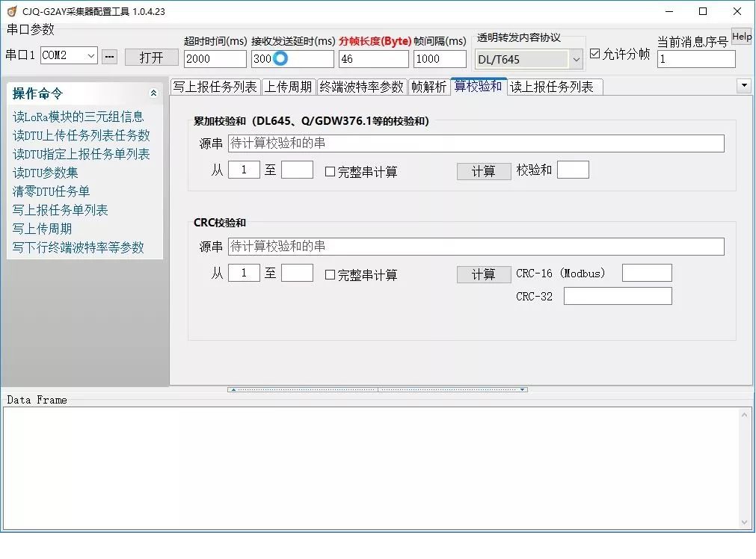Select 清零DTU任务单 command
756x559 pixels.
click(x=50, y=191)
